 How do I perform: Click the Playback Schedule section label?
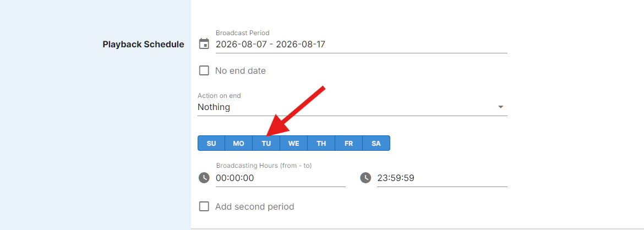point(143,45)
